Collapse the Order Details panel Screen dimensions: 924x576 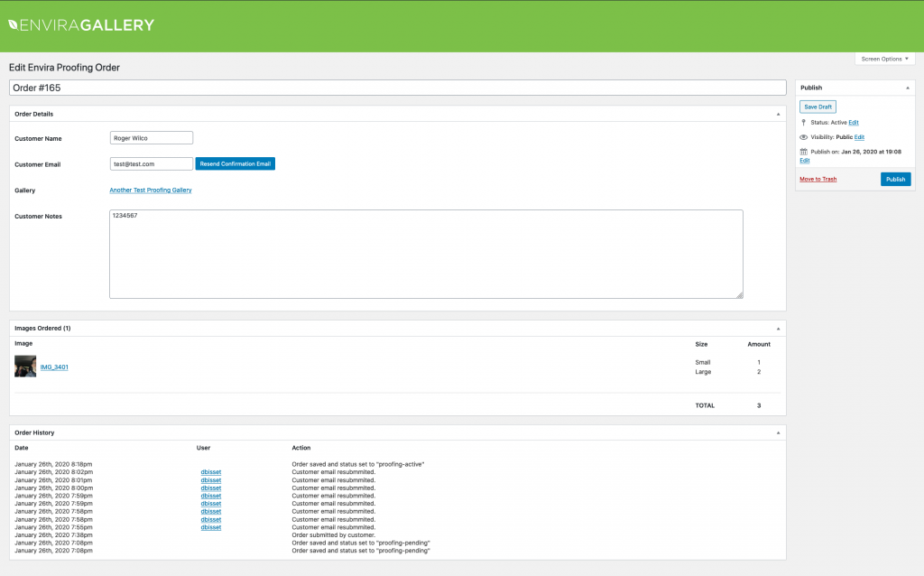click(x=778, y=114)
